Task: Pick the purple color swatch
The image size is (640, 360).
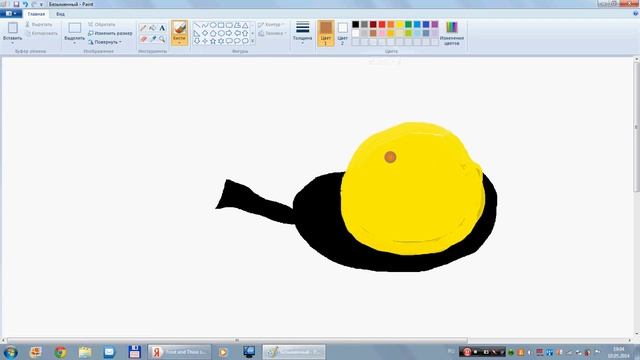Action: [x=435, y=24]
